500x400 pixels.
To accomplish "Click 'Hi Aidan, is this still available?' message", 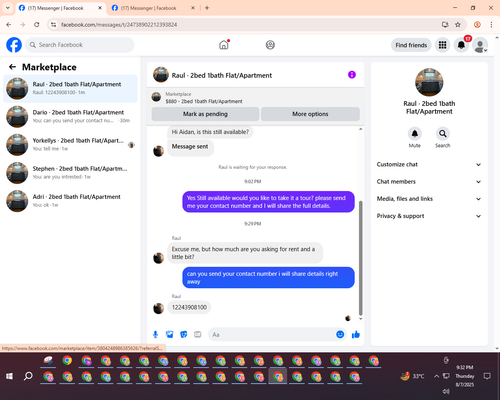I will tap(210, 132).
